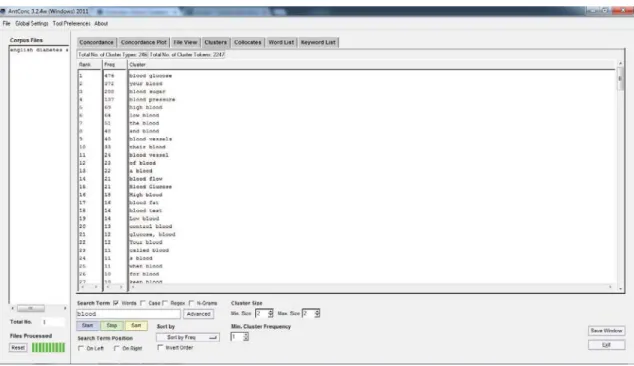The height and width of the screenshot is (366, 634).
Task: Switch to the Concordance Plot tab
Action: click(x=144, y=42)
